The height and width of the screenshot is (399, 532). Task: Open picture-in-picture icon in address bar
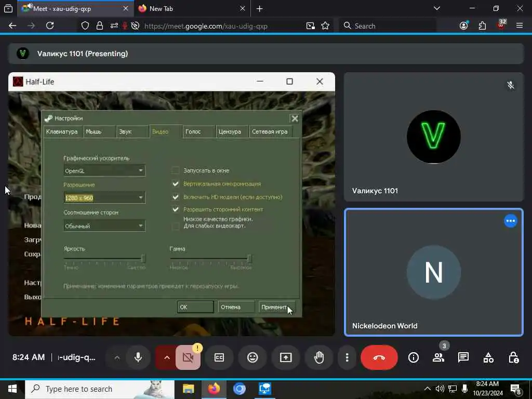point(311,26)
